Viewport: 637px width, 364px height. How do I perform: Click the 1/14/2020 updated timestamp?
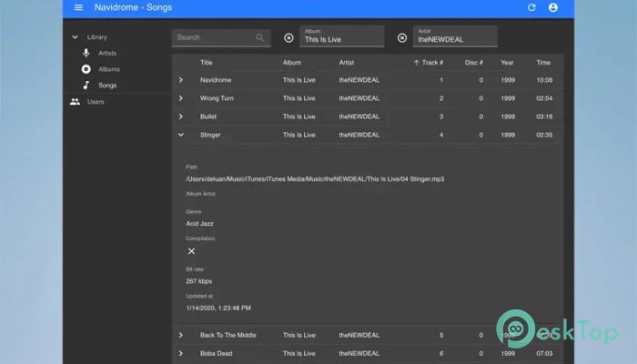tap(218, 308)
